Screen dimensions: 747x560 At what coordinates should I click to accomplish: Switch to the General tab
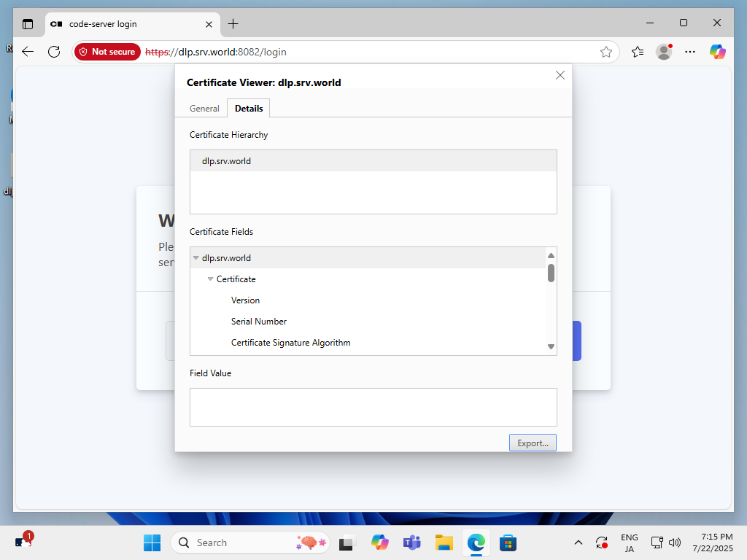click(204, 108)
